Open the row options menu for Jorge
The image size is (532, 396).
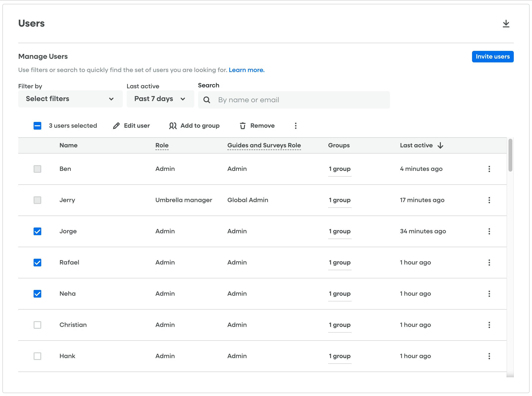[x=489, y=231]
